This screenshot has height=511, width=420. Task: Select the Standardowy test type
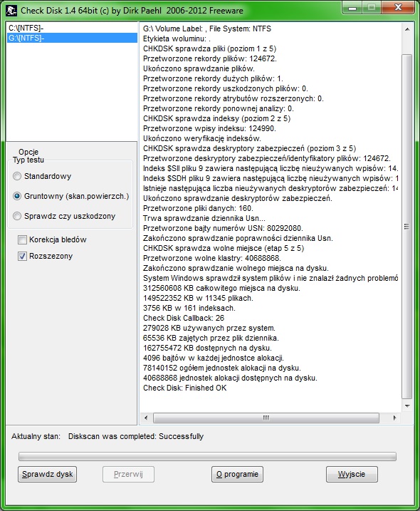click(x=17, y=176)
